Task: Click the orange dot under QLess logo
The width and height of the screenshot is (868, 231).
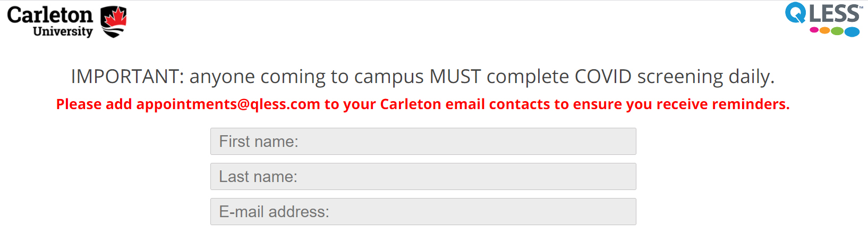Action: pos(824,30)
